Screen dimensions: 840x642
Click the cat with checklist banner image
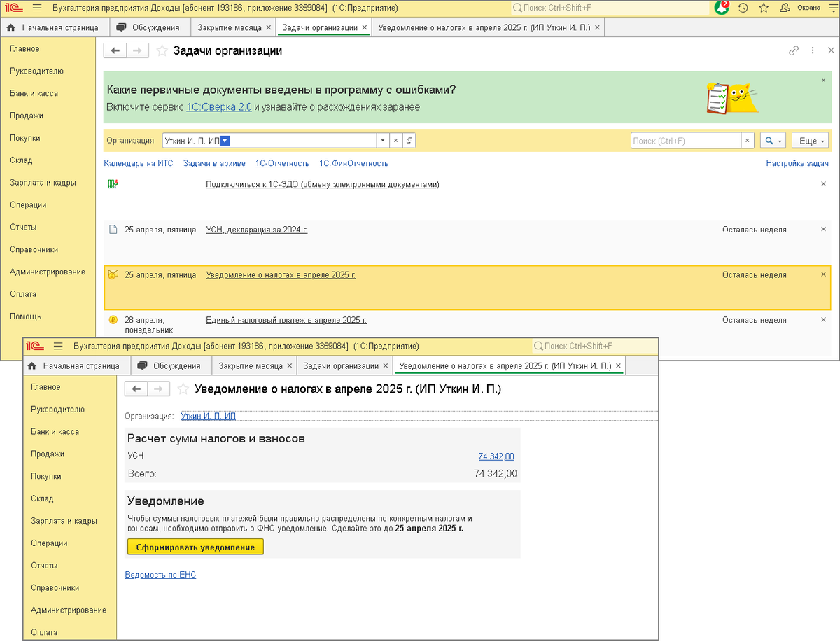tap(732, 98)
